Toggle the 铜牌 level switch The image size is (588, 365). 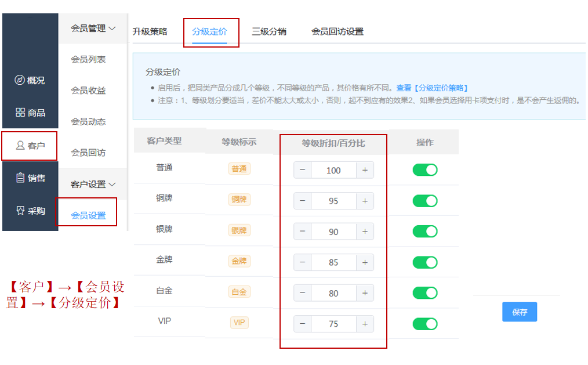point(425,201)
